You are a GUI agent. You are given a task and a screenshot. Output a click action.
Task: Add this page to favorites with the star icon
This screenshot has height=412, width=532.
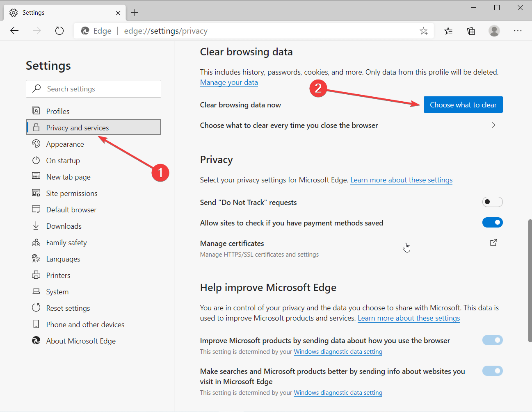(x=424, y=31)
